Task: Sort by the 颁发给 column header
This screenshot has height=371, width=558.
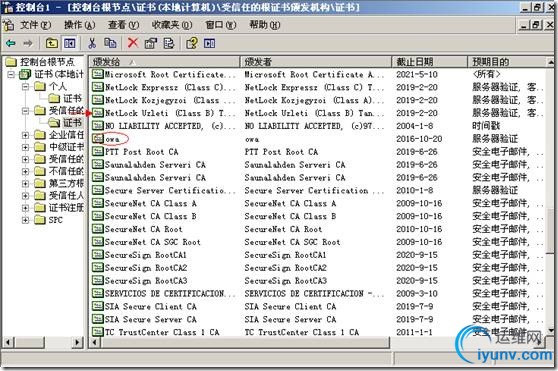Action: [164, 62]
